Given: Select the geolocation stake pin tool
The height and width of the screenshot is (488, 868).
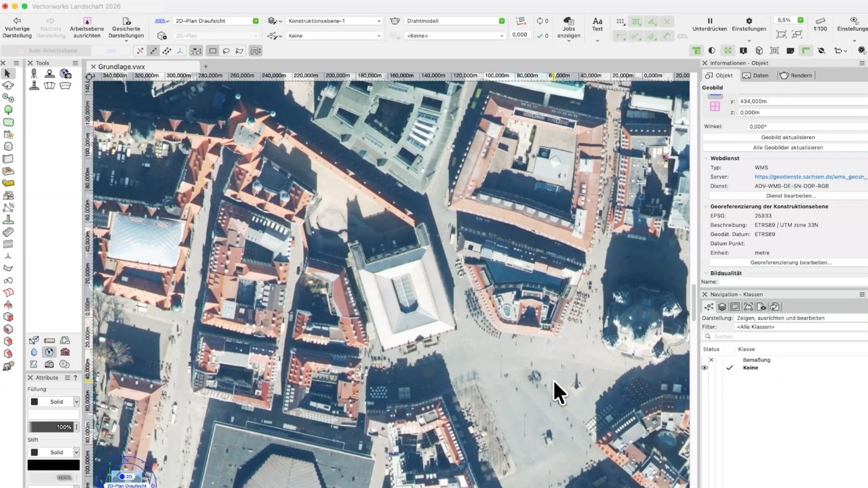Looking at the screenshot, I should [49, 73].
